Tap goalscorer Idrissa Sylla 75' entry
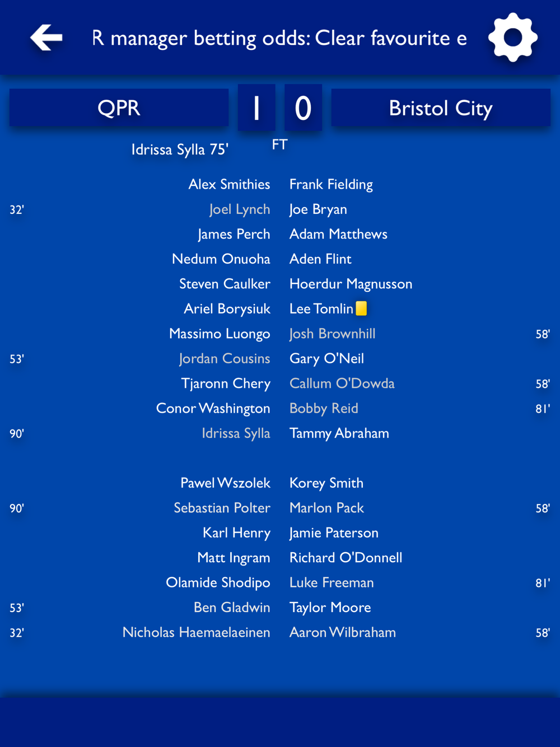Image resolution: width=560 pixels, height=747 pixels. 180,150
